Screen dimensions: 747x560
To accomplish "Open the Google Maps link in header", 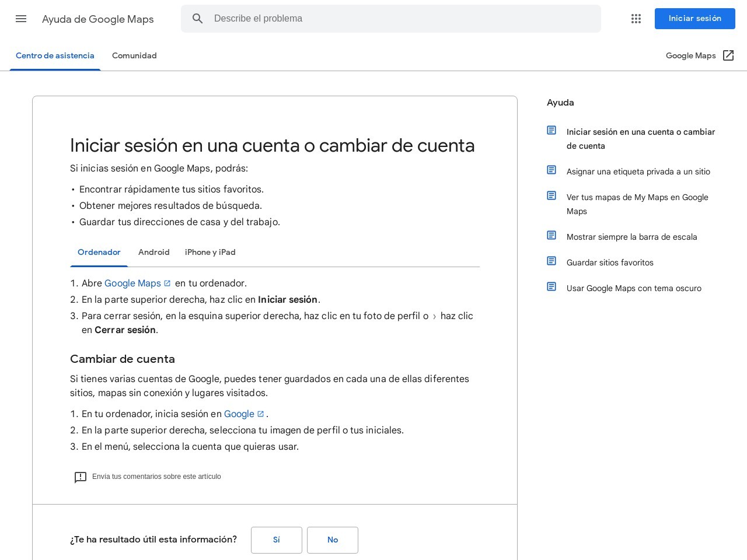I will (691, 55).
